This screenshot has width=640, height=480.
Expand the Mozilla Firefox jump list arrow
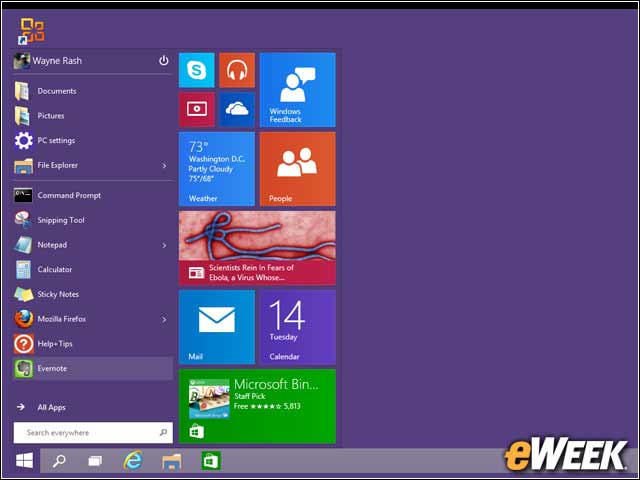pyautogui.click(x=164, y=320)
